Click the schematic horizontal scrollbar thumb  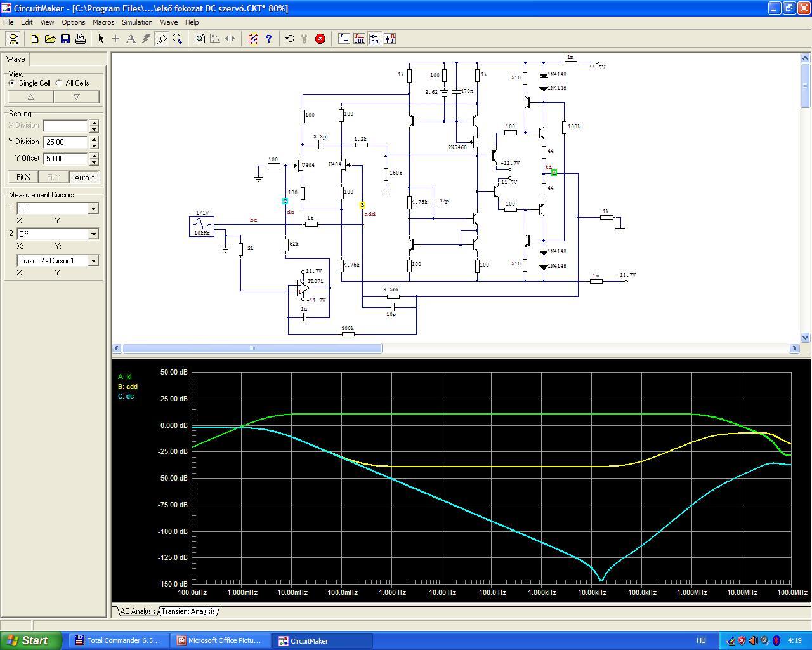point(252,348)
